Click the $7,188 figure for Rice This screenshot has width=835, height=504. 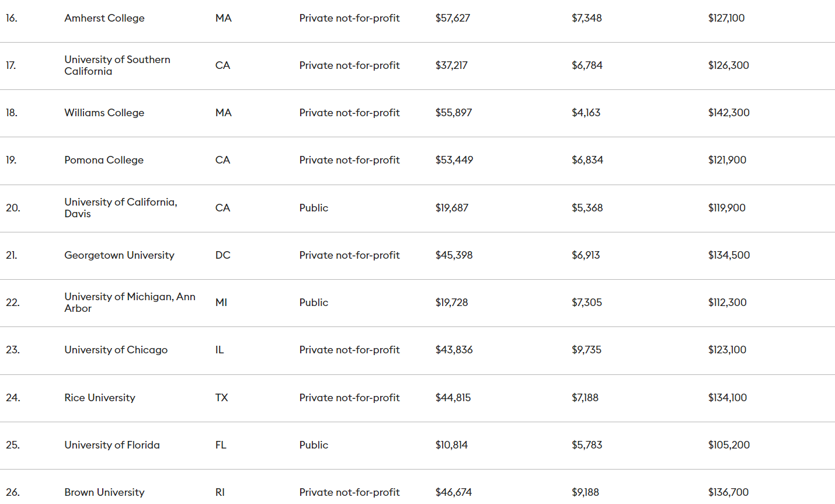[x=585, y=398]
